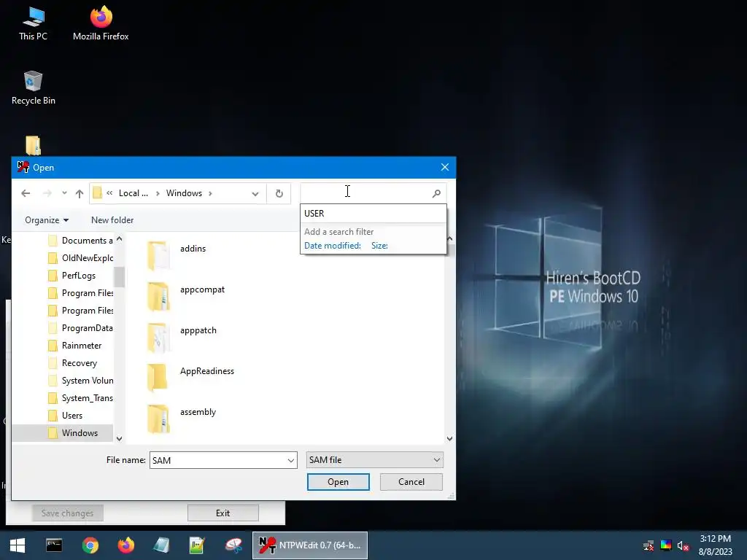Open the Recycle Bin desktop icon
This screenshot has height=560, width=747.
pyautogui.click(x=34, y=88)
